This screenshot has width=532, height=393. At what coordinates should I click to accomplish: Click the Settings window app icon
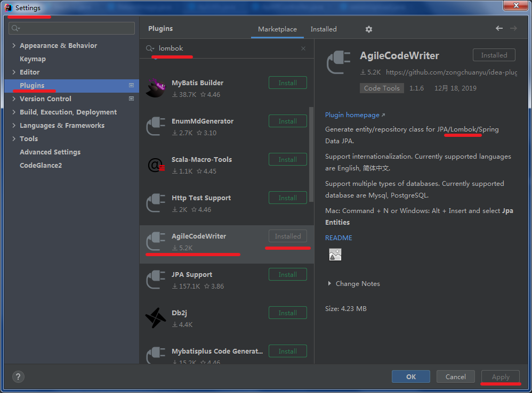tap(8, 7)
